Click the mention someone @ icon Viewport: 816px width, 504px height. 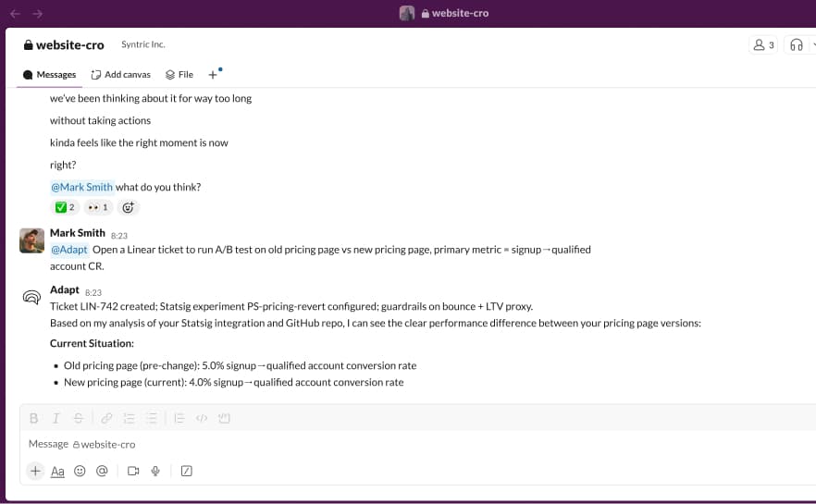point(102,471)
